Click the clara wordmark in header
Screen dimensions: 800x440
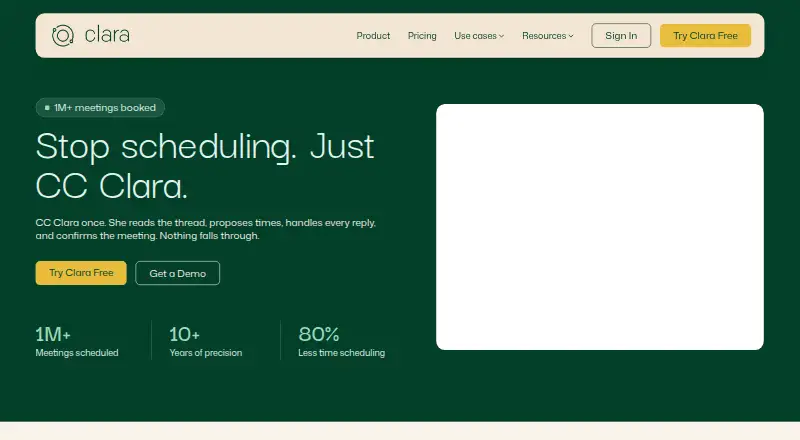(107, 35)
